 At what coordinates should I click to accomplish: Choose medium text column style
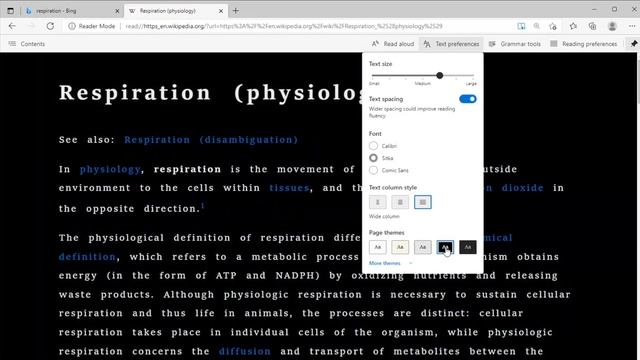(400, 202)
